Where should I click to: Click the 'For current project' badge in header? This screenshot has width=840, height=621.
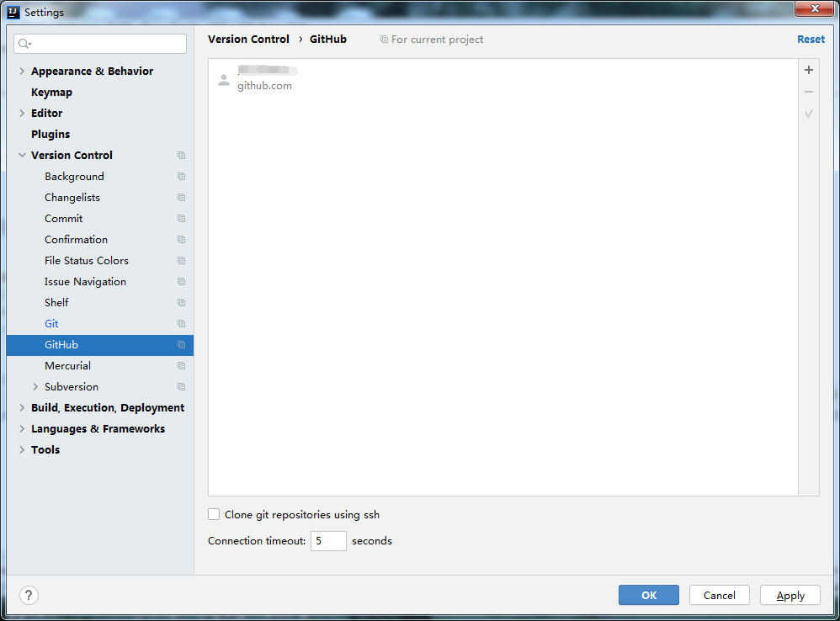(431, 39)
